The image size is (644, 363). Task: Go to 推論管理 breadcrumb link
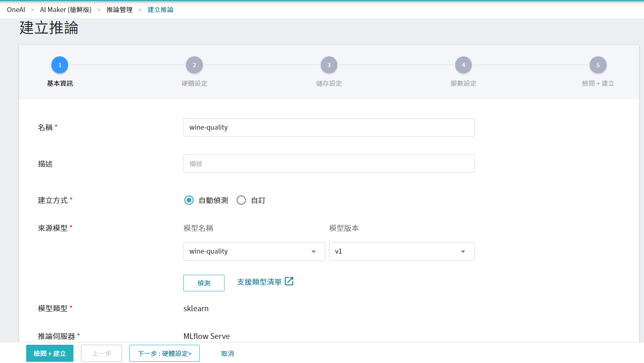(120, 10)
